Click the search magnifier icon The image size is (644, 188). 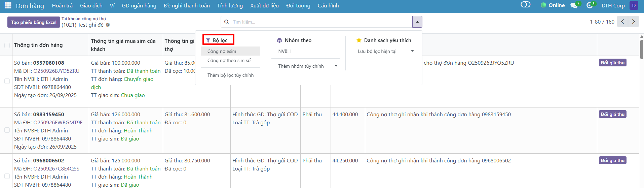point(227,22)
